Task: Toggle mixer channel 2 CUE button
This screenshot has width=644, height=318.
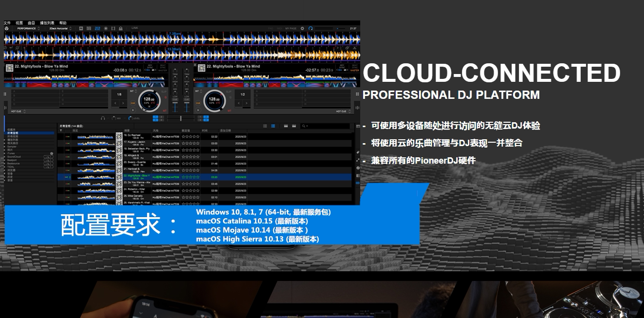Action: pos(186,99)
